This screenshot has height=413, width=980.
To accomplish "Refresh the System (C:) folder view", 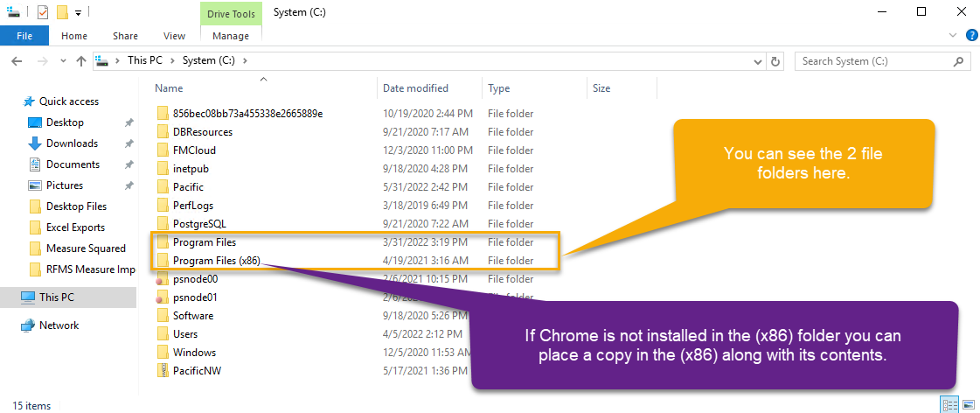I will (x=775, y=61).
